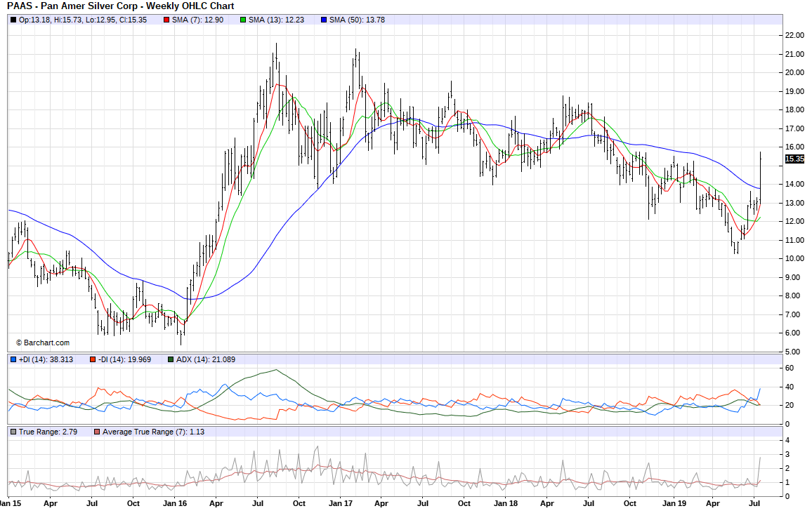812x525 pixels.
Task: Click the Jan 15 date axis label
Action: 10,503
